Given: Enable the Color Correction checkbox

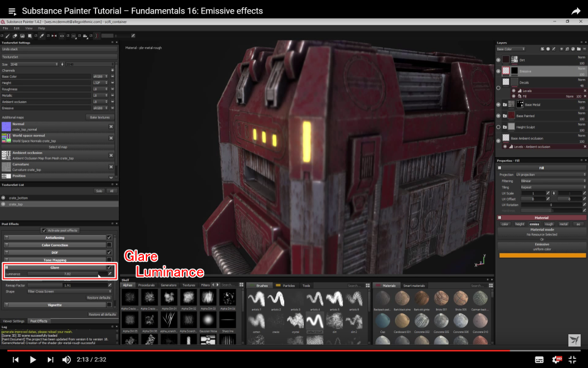Looking at the screenshot, I should click(x=109, y=245).
